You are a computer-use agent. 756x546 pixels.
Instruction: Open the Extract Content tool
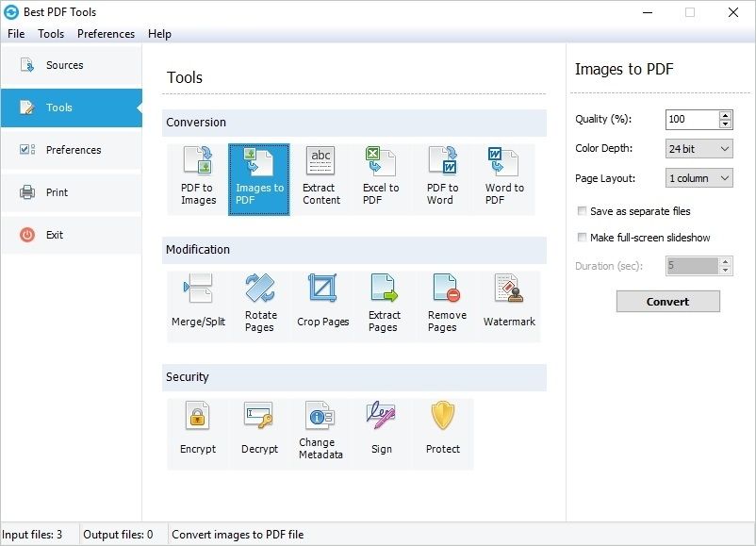coord(320,177)
